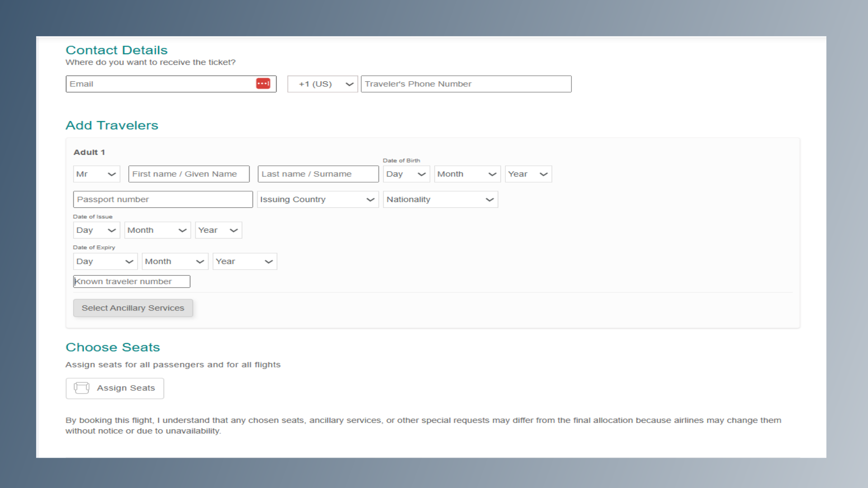868x488 pixels.
Task: Click the seat icon on Assign Seats
Action: pyautogui.click(x=81, y=388)
